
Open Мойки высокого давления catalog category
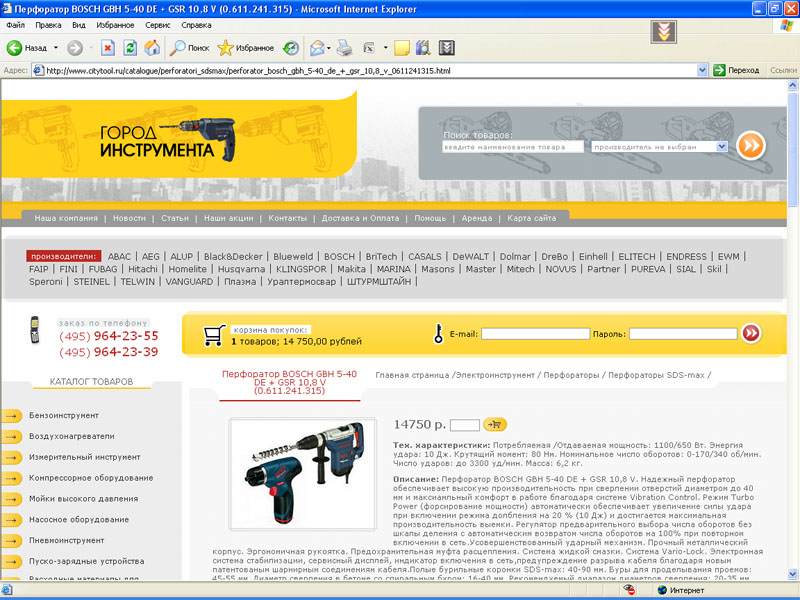point(84,499)
